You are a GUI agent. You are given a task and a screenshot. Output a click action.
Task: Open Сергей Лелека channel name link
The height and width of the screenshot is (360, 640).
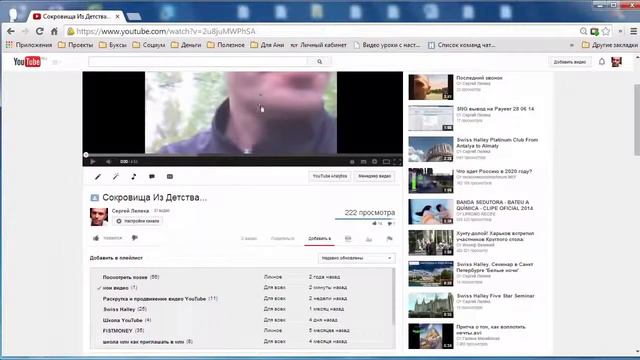point(130,211)
